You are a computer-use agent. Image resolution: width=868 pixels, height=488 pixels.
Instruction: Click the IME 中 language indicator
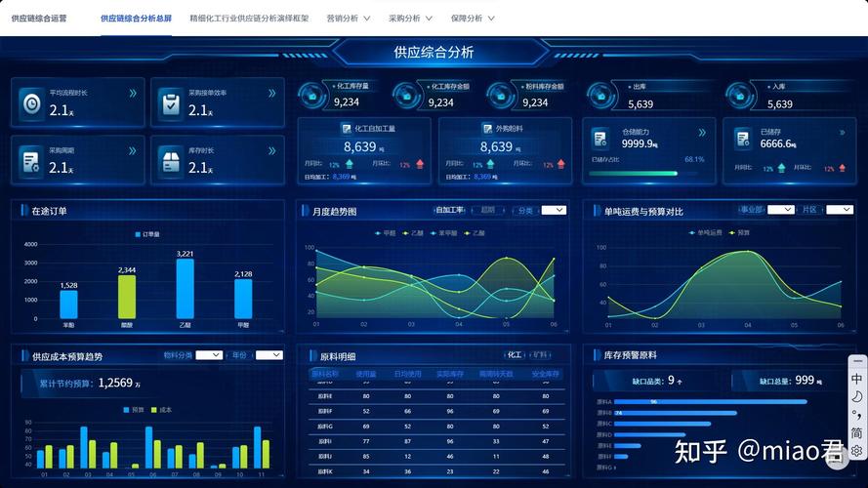click(x=856, y=379)
